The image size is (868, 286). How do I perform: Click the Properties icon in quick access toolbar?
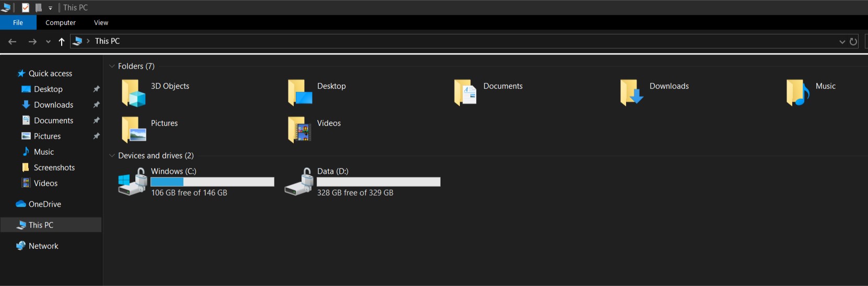tap(25, 8)
